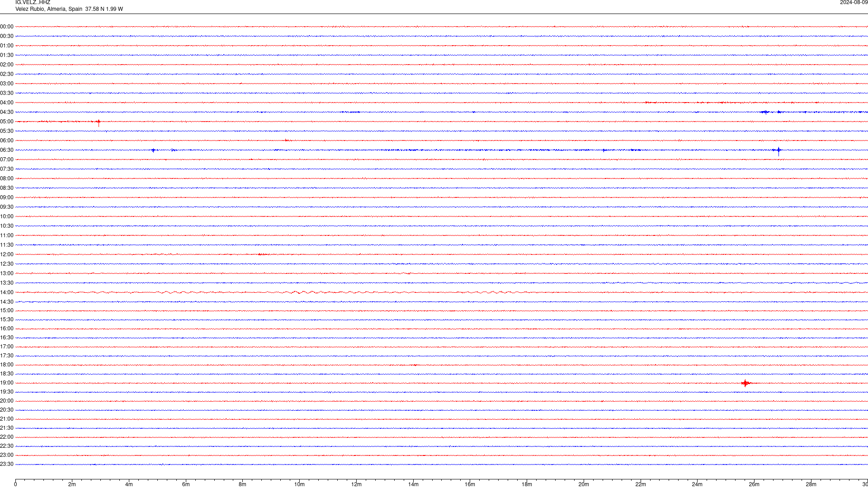Select the 06:30 time row label
Image resolution: width=868 pixels, height=488 pixels.
coord(7,150)
